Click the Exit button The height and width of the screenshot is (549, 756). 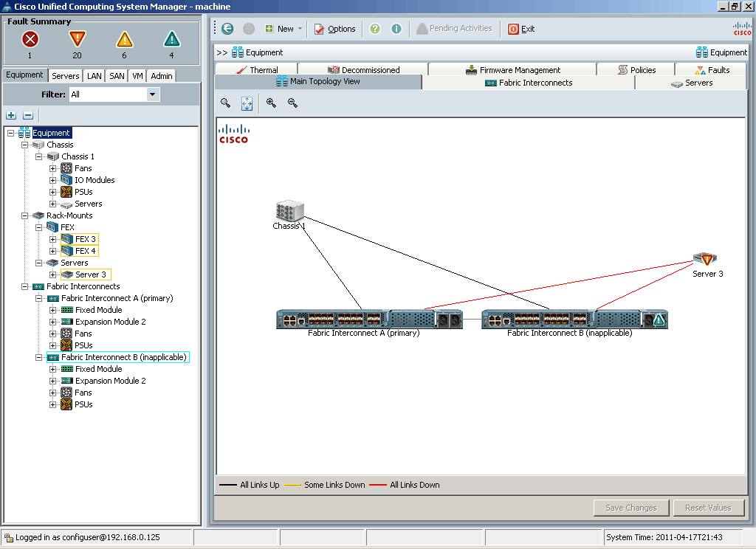(522, 29)
